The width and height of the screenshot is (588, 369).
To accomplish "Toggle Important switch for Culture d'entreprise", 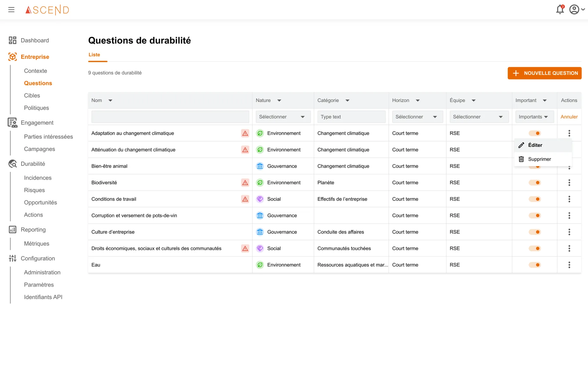I will (534, 232).
